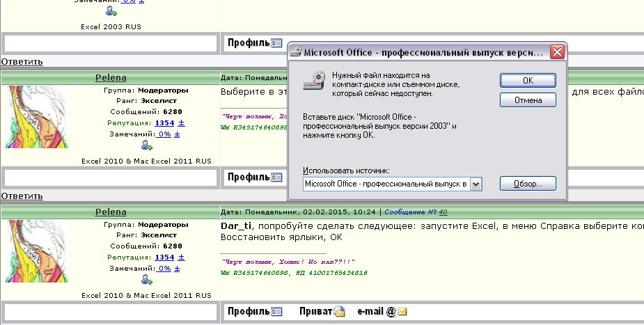Click purple signature quote in message 40
644x325 pixels.
click(288, 262)
